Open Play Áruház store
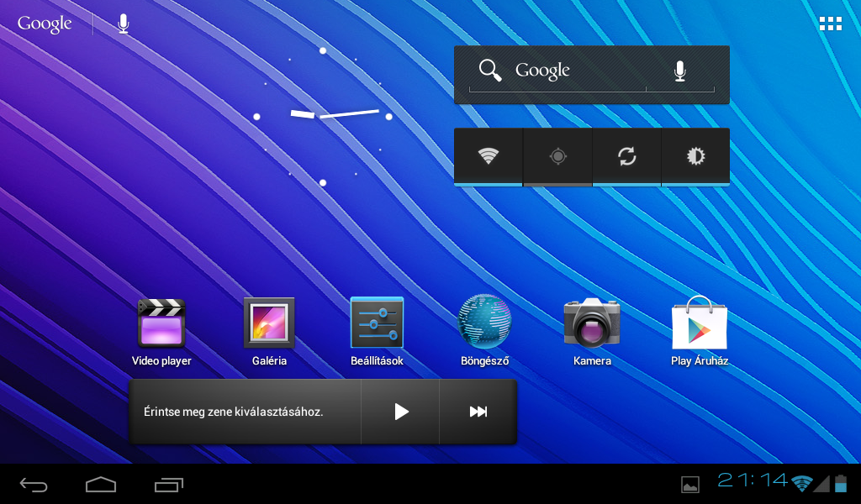Screen dimensions: 861x504 700,331
